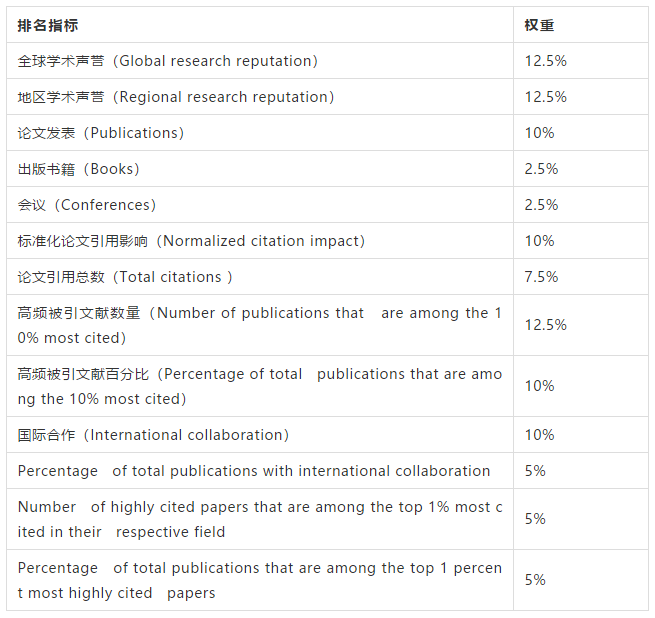The height and width of the screenshot is (618, 655).
Task: Click the Total citations cell
Action: (x=260, y=276)
